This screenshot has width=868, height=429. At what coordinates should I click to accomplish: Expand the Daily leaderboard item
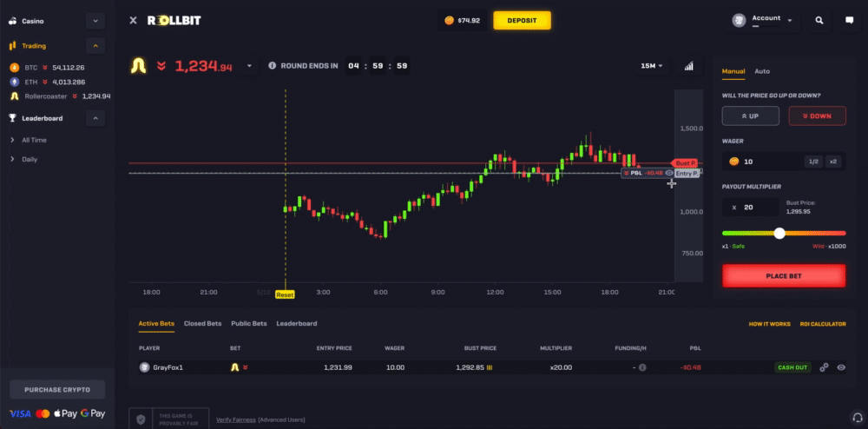[x=23, y=160]
